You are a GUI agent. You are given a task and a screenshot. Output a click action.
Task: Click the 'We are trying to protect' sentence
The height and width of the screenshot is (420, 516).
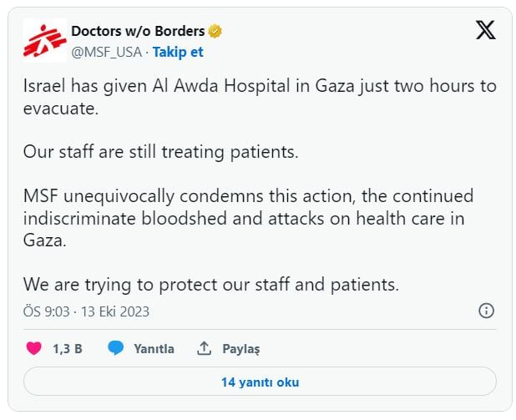coord(211,284)
